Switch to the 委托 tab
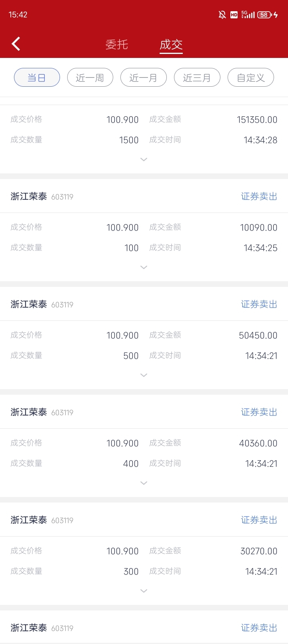 [116, 44]
